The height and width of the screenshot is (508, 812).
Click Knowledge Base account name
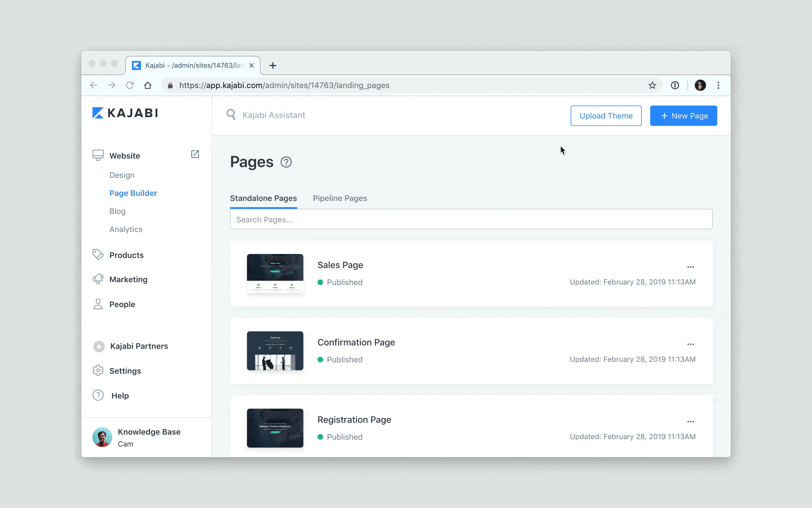click(149, 432)
